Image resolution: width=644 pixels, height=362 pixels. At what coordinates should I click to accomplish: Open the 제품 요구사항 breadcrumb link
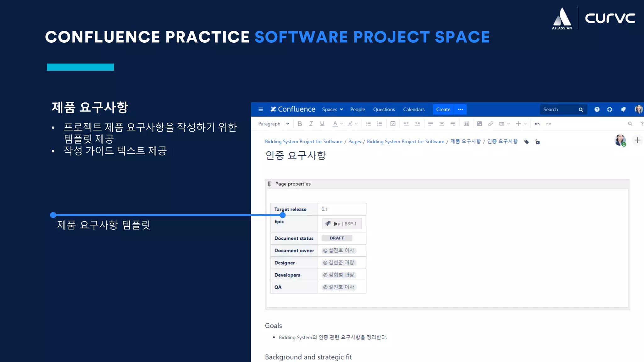466,141
